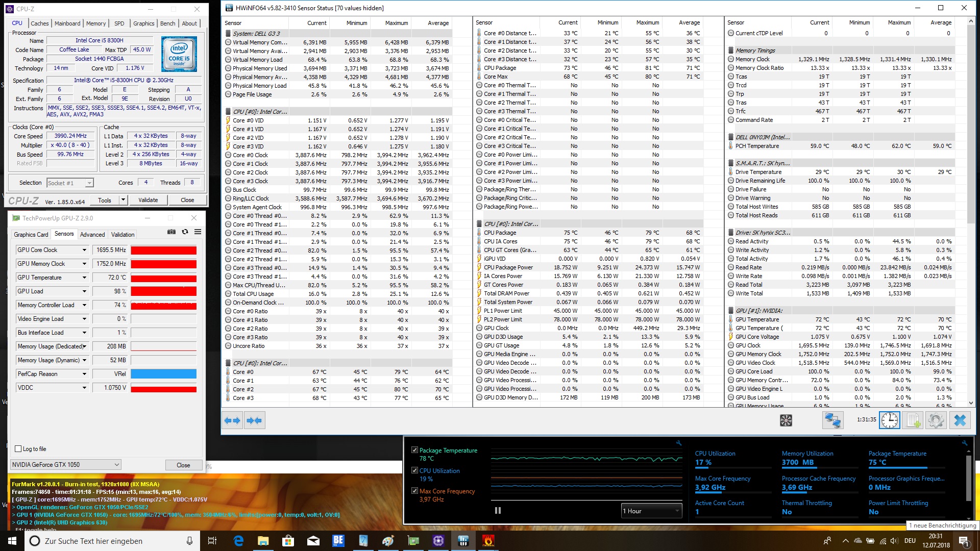Click HWiNFO network computers icon
Image resolution: width=980 pixels, height=551 pixels.
pyautogui.click(x=832, y=420)
